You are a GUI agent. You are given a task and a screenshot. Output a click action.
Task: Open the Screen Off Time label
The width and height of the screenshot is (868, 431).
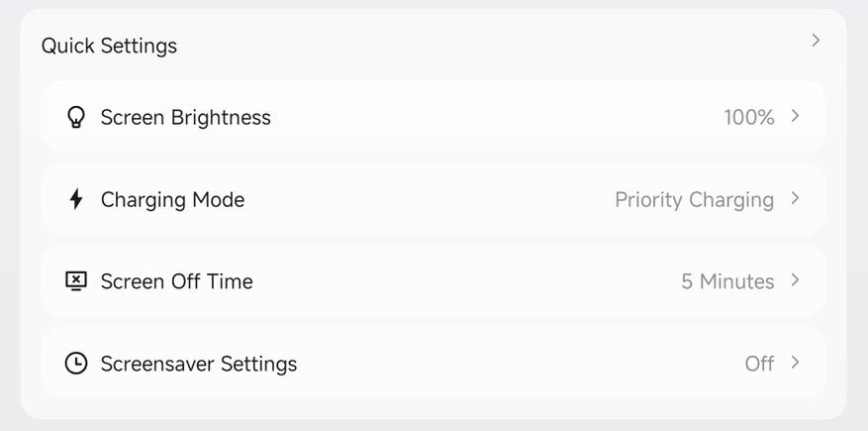(x=176, y=281)
